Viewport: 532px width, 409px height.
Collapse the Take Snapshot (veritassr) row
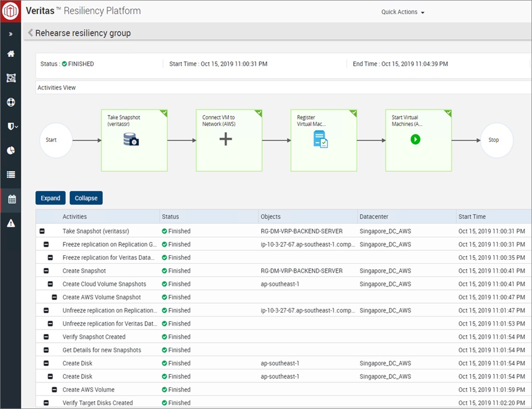pyautogui.click(x=42, y=231)
